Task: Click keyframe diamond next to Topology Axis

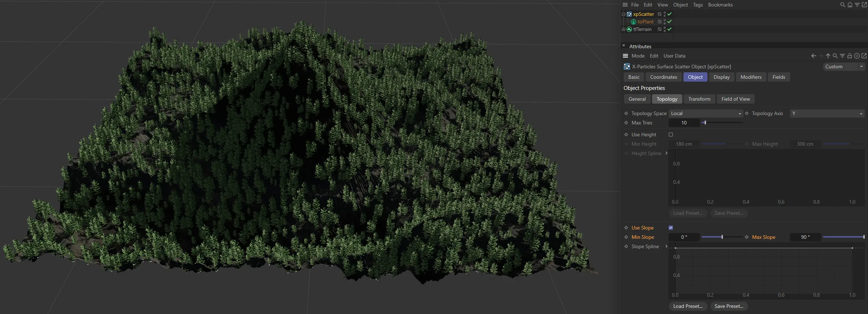Action: [747, 113]
